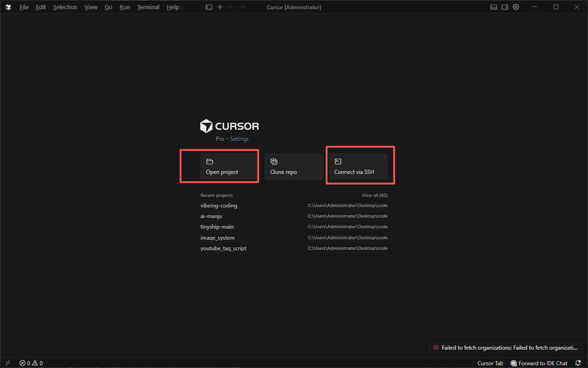The image size is (588, 368).
Task: Minimize the Cursor window
Action: pyautogui.click(x=535, y=7)
